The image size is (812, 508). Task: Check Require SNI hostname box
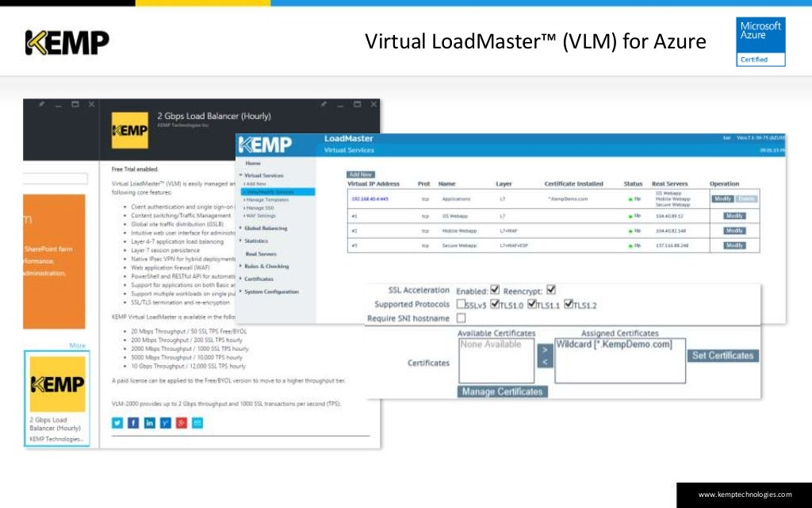[x=461, y=317]
